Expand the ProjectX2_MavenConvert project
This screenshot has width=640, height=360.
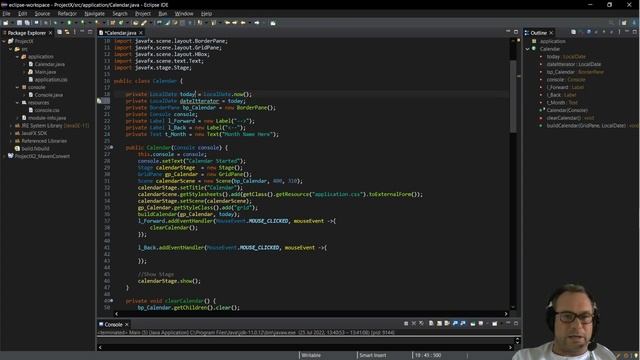[x=4, y=156]
